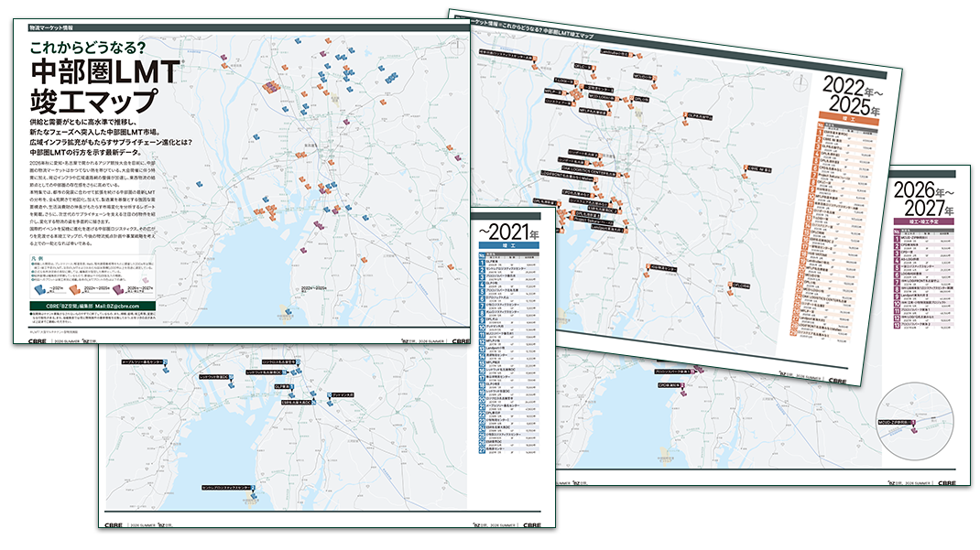Click the ~2021年 heading
This screenshot has height=550, width=980.
click(508, 232)
